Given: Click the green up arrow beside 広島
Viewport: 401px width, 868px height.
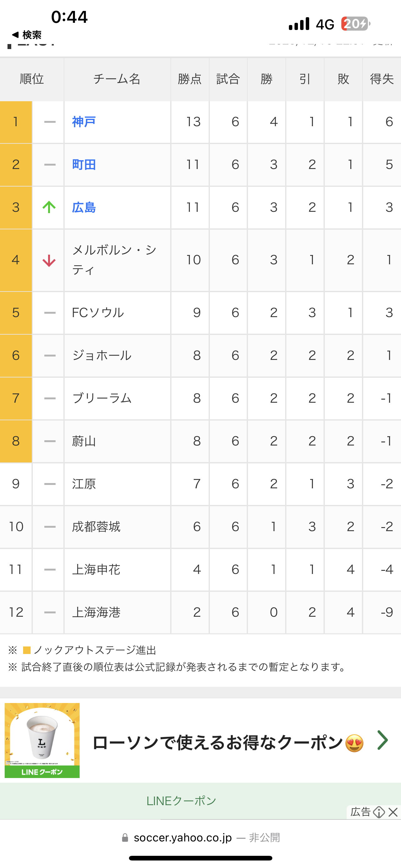Looking at the screenshot, I should 49,207.
